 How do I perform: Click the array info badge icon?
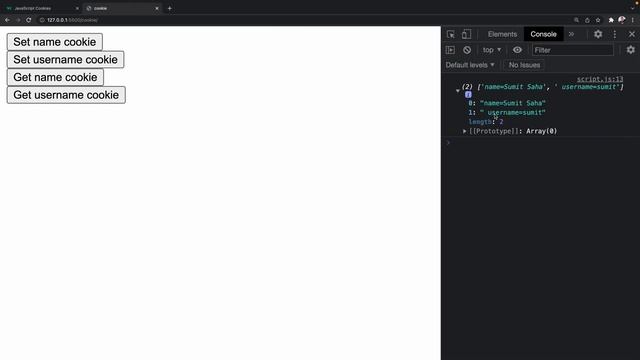[468, 95]
